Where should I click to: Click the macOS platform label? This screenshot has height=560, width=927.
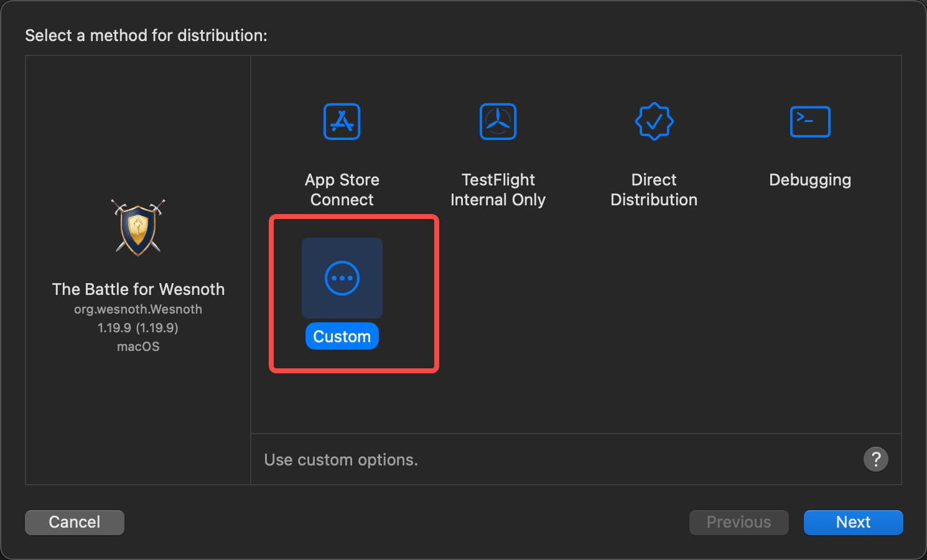click(138, 347)
